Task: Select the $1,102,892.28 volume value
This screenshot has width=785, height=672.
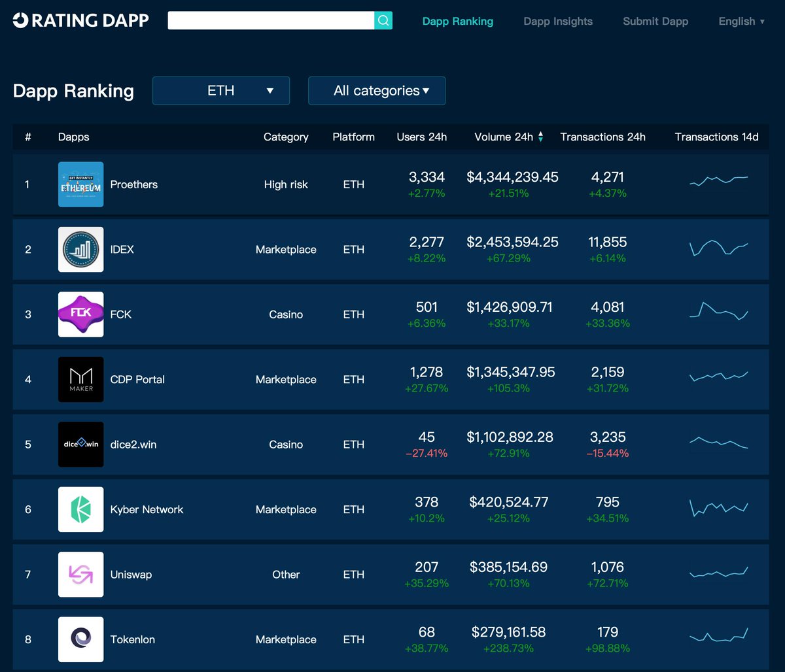Action: (x=510, y=437)
